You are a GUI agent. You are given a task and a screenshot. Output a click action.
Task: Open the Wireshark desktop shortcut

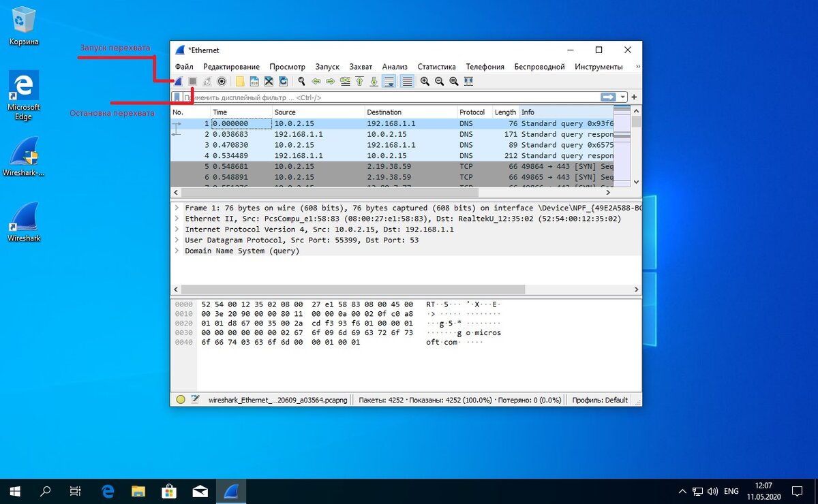click(x=24, y=221)
